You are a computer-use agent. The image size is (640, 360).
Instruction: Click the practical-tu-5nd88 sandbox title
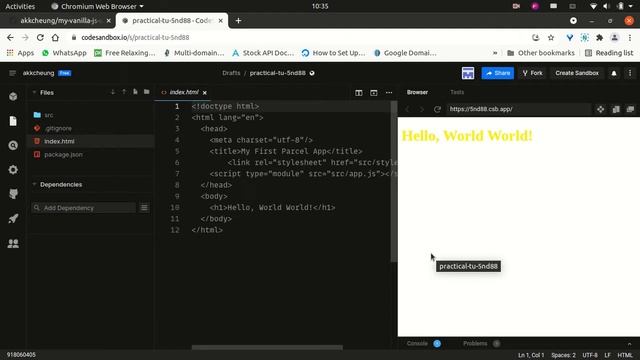[278, 73]
